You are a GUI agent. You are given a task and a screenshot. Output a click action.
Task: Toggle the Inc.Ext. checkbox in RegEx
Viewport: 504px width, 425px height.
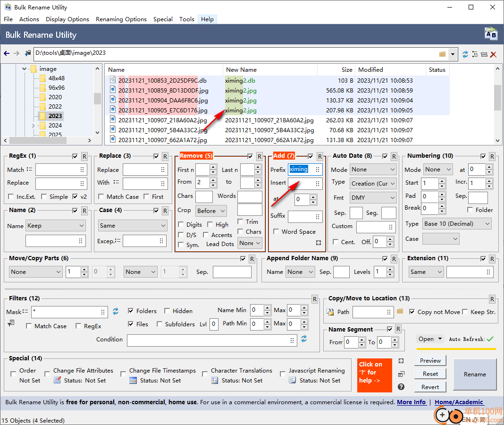(11, 196)
